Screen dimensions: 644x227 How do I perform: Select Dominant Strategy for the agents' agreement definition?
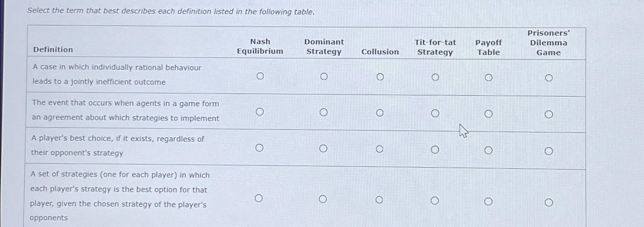tap(324, 112)
